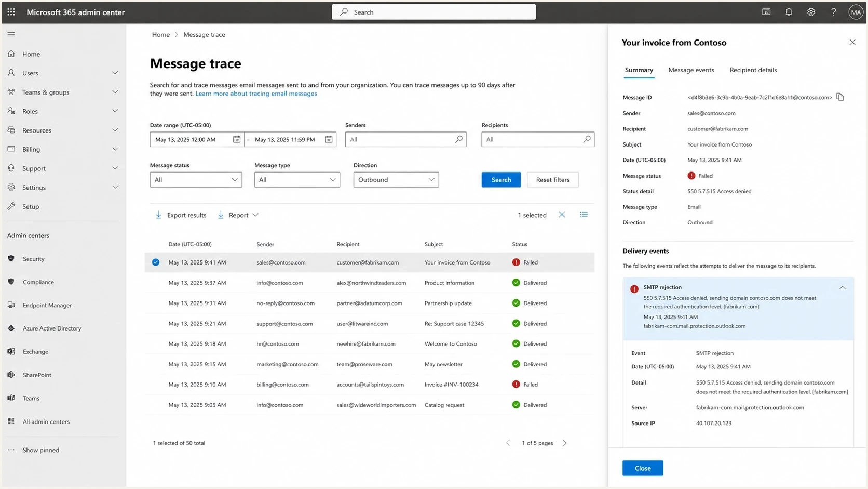Image resolution: width=868 pixels, height=489 pixels.
Task: Collapse the SMTP rejection delivery event
Action: tap(842, 288)
